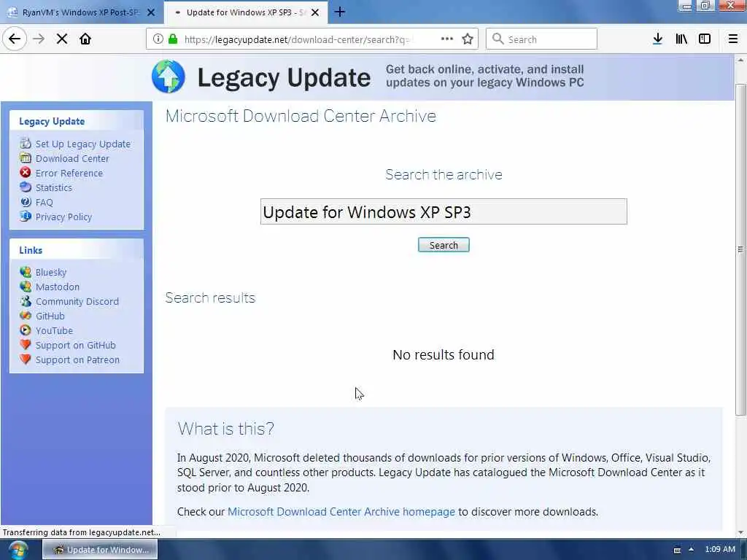Image resolution: width=747 pixels, height=560 pixels.
Task: Click the Firefox Search box in toolbar
Action: click(542, 39)
